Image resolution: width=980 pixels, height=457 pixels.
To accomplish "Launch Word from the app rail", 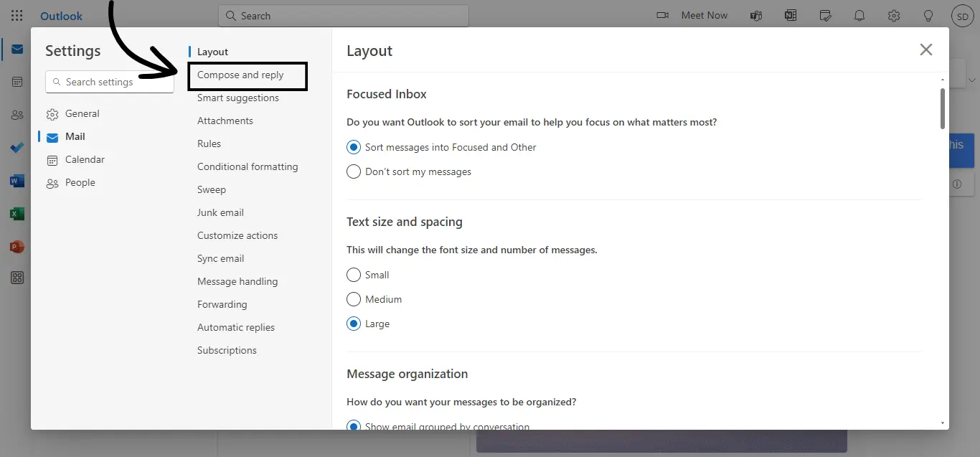I will click(17, 181).
